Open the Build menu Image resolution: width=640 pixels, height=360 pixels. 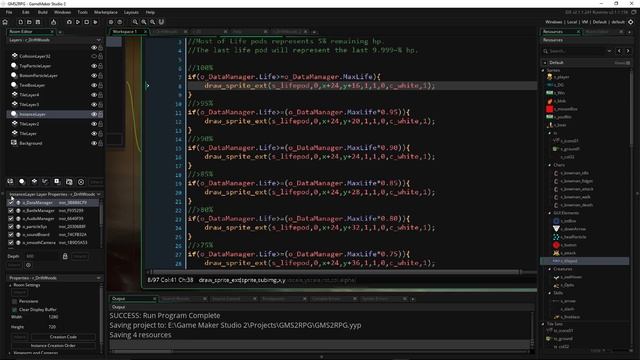42,12
